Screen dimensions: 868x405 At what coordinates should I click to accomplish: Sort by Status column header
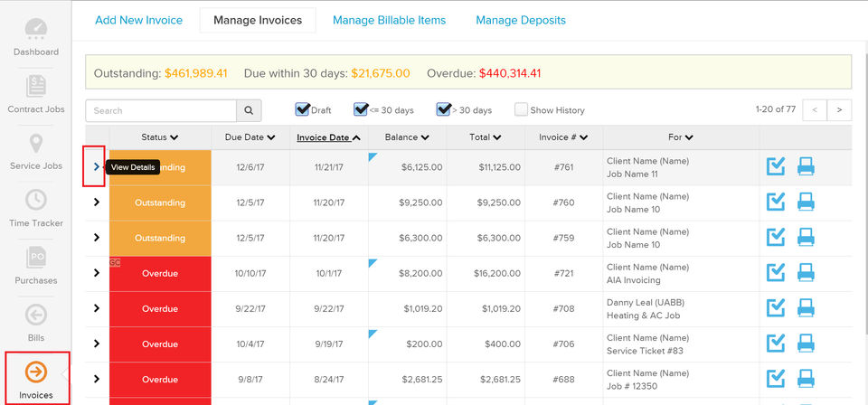tap(160, 137)
